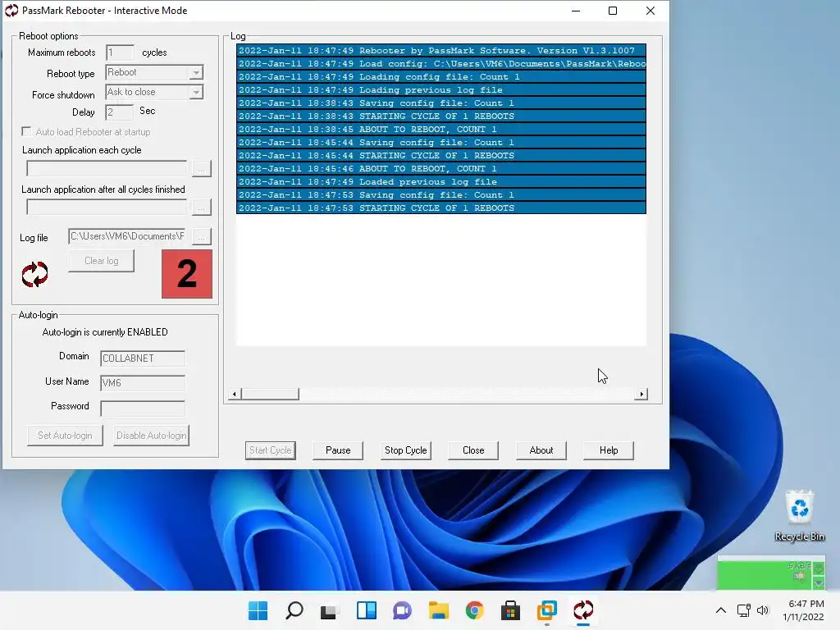Image resolution: width=840 pixels, height=630 pixels.
Task: Click PassMark Rebooter taskbar icon
Action: pyautogui.click(x=583, y=610)
